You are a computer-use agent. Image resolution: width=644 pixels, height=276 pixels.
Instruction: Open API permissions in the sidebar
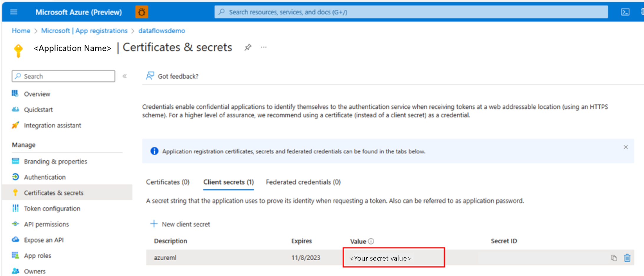pyautogui.click(x=47, y=224)
